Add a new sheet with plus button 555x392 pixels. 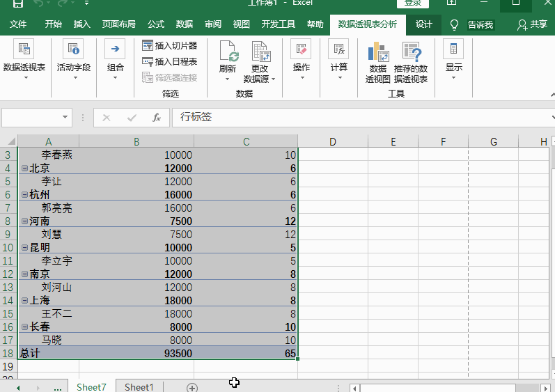tap(192, 387)
